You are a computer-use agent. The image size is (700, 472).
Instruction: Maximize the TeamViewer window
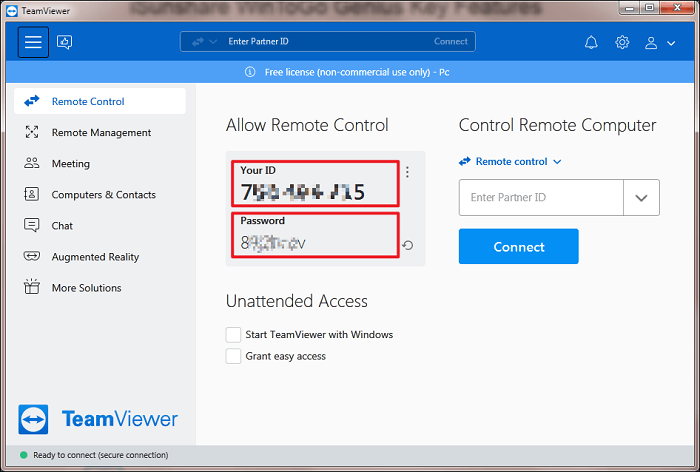650,8
